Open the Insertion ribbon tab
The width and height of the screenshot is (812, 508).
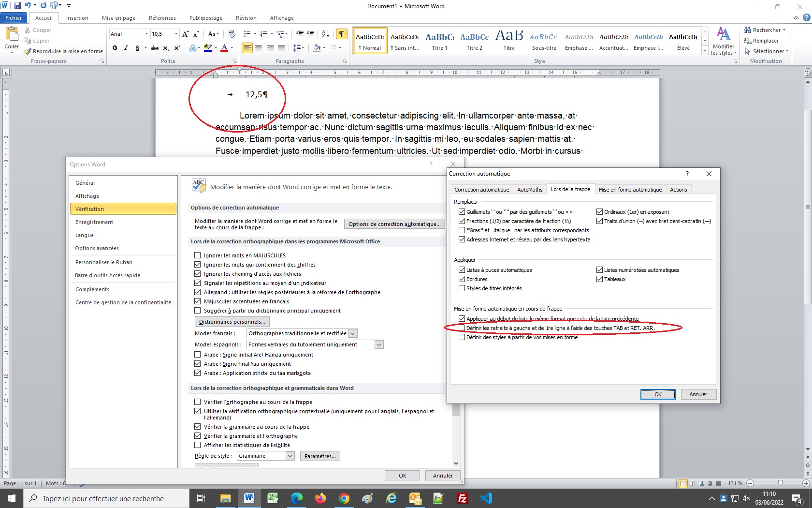[77, 18]
